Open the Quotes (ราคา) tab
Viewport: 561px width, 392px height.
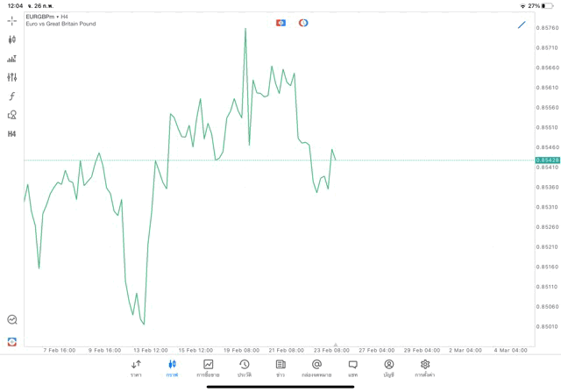(x=136, y=368)
